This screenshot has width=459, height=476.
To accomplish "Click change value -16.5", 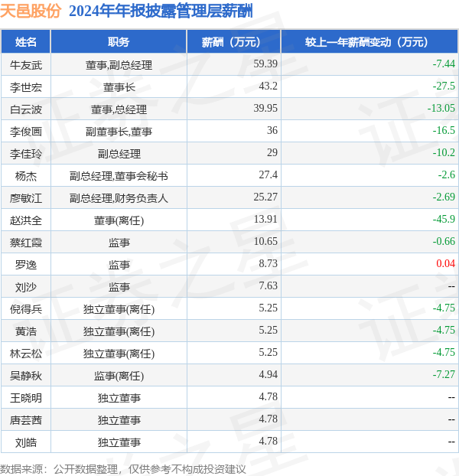I will tap(444, 130).
